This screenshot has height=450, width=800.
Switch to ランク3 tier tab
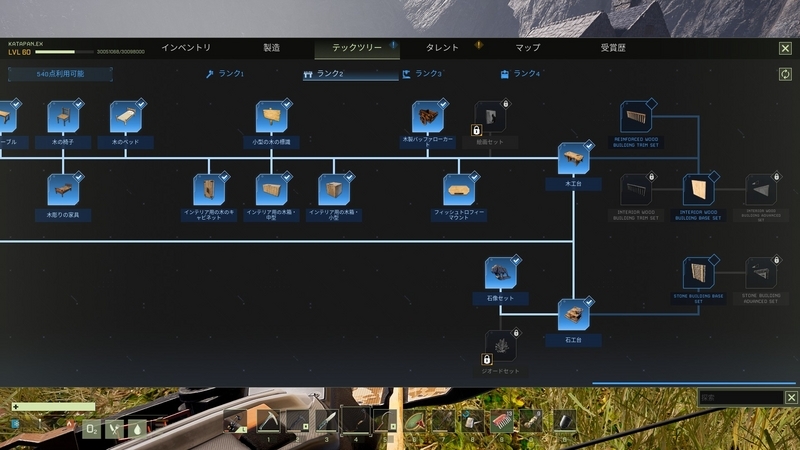[422, 74]
